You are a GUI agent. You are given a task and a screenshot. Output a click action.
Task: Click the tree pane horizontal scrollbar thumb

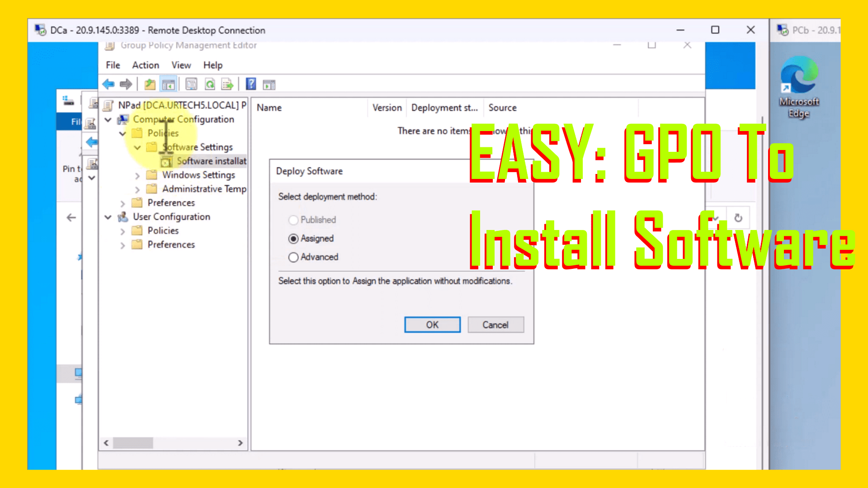coord(133,443)
